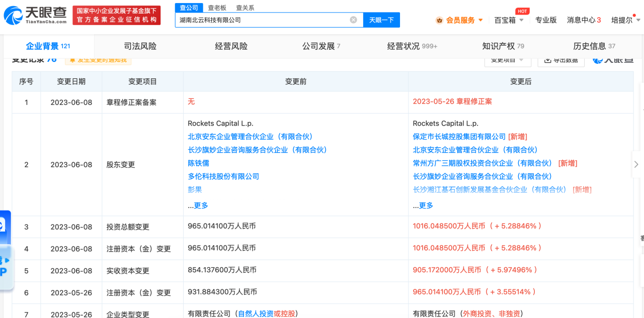Click the 天眼一下 search button
The height and width of the screenshot is (318, 644).
point(381,20)
